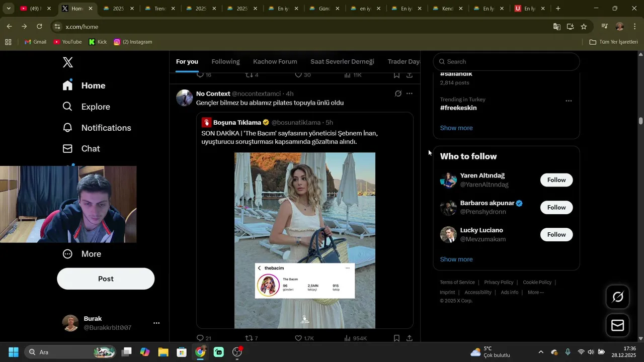
Task: Open Boşuna Tıklama quoted account name
Action: click(237, 123)
